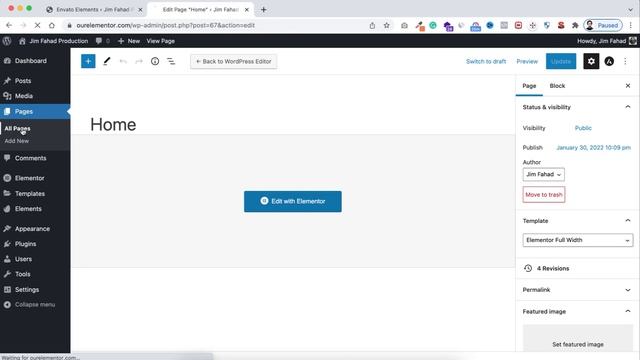The image size is (640, 360).
Task: Collapse the Featured image section
Action: click(x=577, y=311)
